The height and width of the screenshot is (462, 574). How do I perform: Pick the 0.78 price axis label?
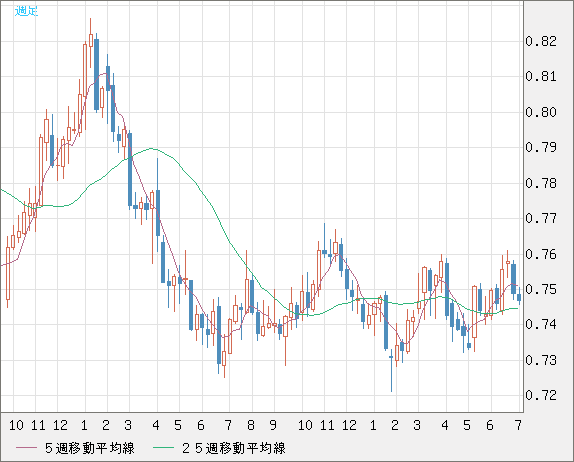coord(541,183)
